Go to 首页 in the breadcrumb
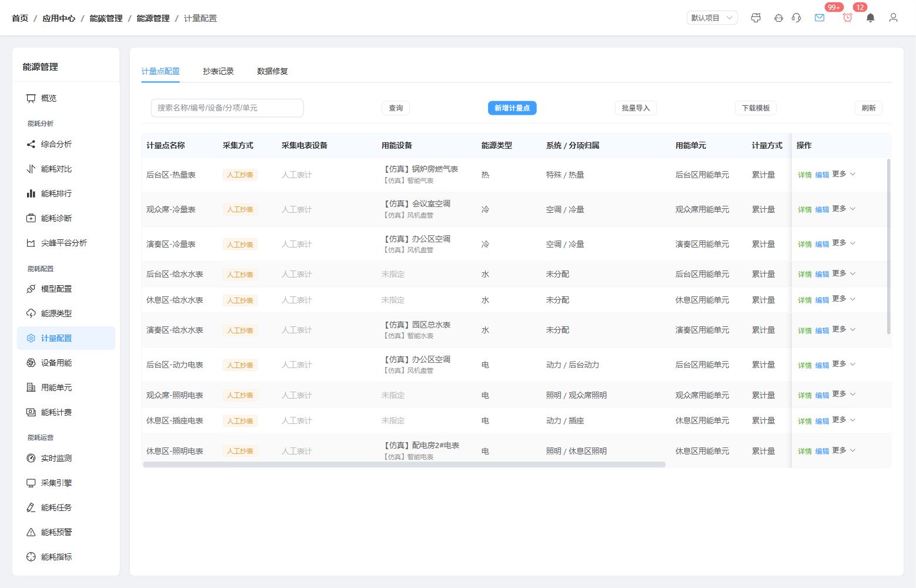The height and width of the screenshot is (588, 916). (x=20, y=18)
